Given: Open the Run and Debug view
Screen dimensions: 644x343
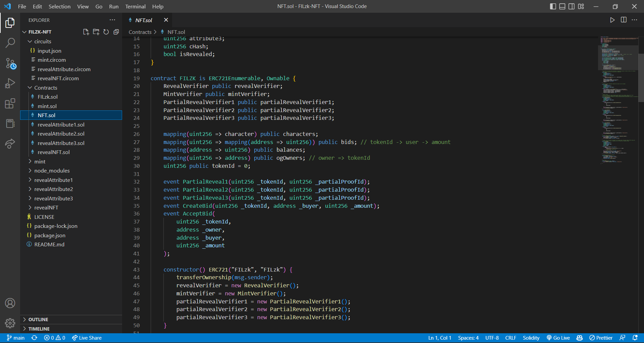Looking at the screenshot, I should tap(10, 83).
